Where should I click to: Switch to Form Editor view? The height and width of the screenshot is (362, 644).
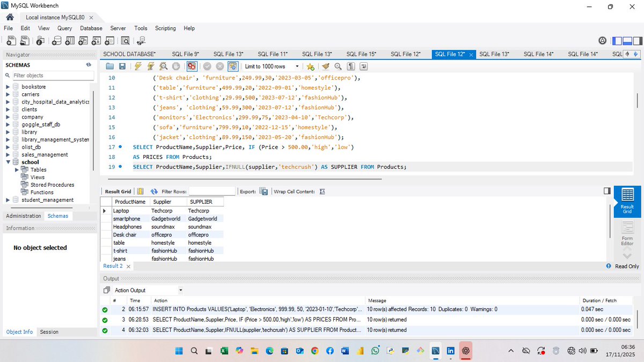pos(627,233)
